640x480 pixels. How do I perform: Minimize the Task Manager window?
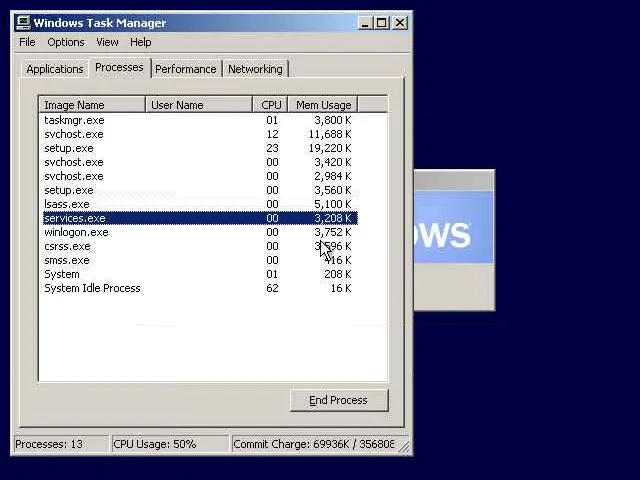364,23
